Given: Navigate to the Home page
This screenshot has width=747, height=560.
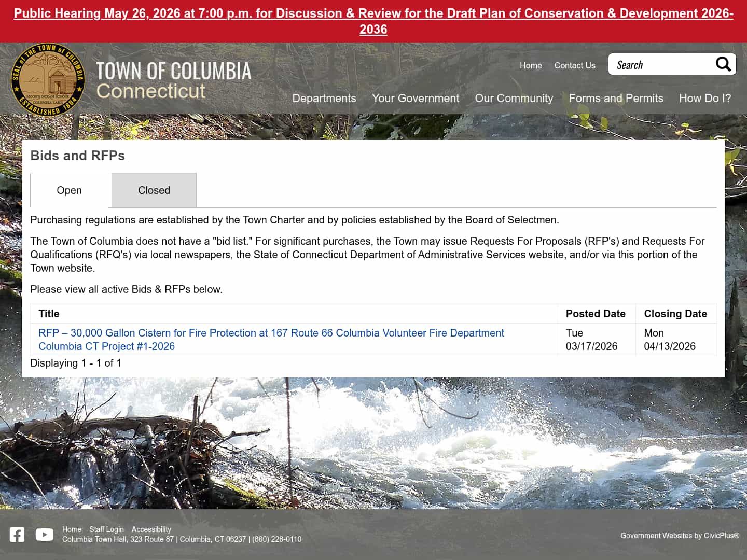Looking at the screenshot, I should (531, 65).
